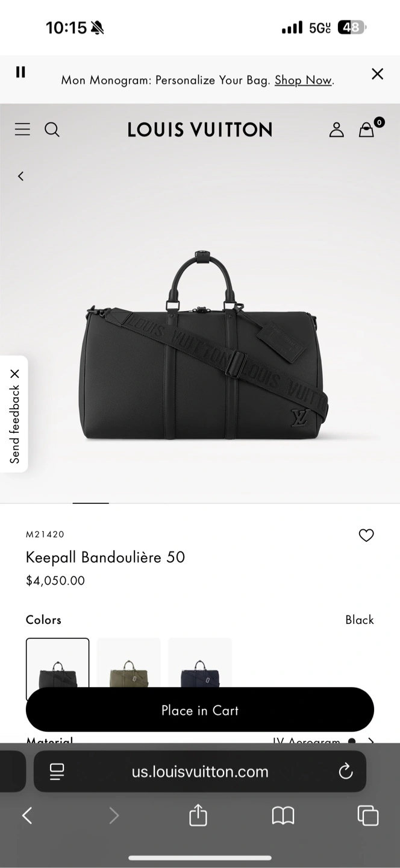Add Keepall Bandoulière to wishlist heart
This screenshot has height=868, width=400.
(x=366, y=535)
